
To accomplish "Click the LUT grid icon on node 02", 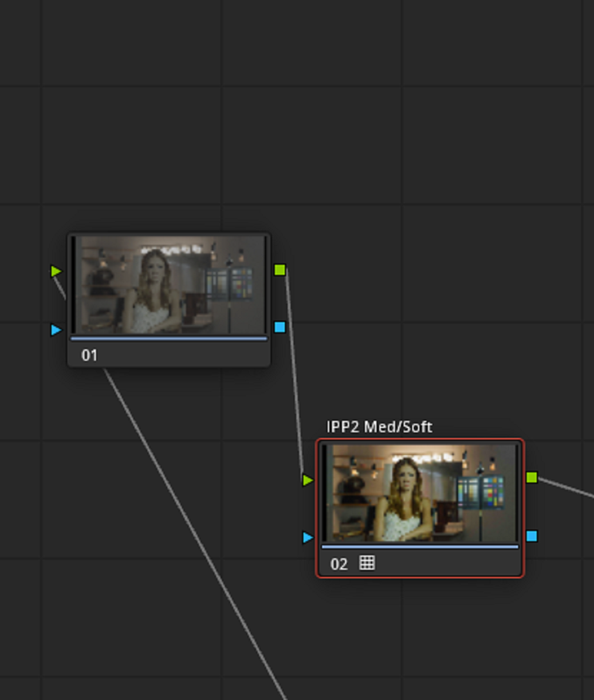I will tap(367, 563).
